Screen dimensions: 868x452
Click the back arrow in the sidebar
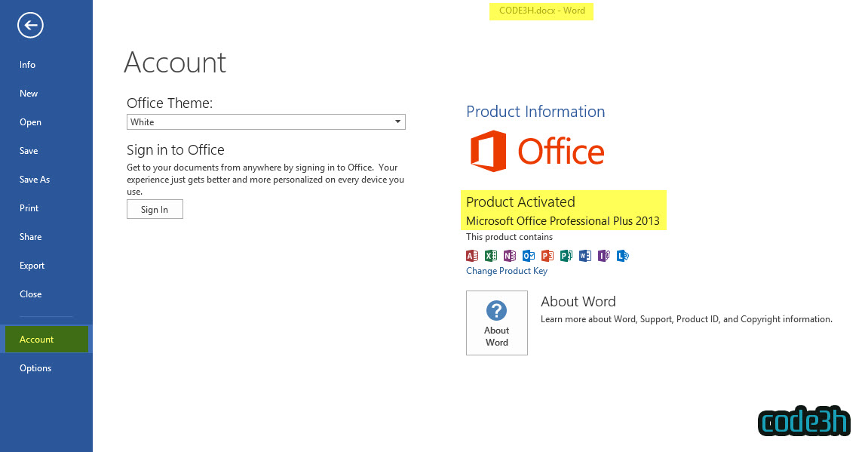click(30, 26)
